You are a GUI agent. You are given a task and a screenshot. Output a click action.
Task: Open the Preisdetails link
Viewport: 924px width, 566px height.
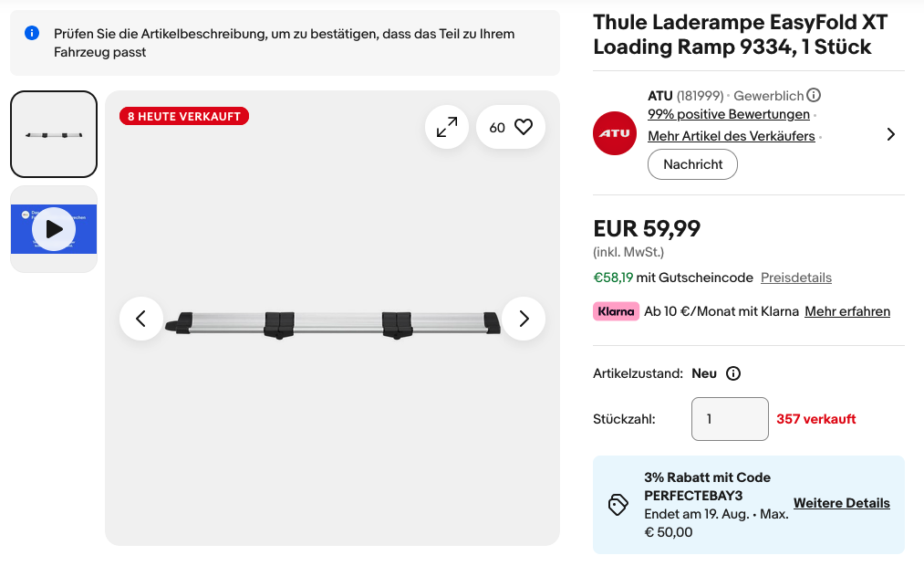[x=796, y=278]
